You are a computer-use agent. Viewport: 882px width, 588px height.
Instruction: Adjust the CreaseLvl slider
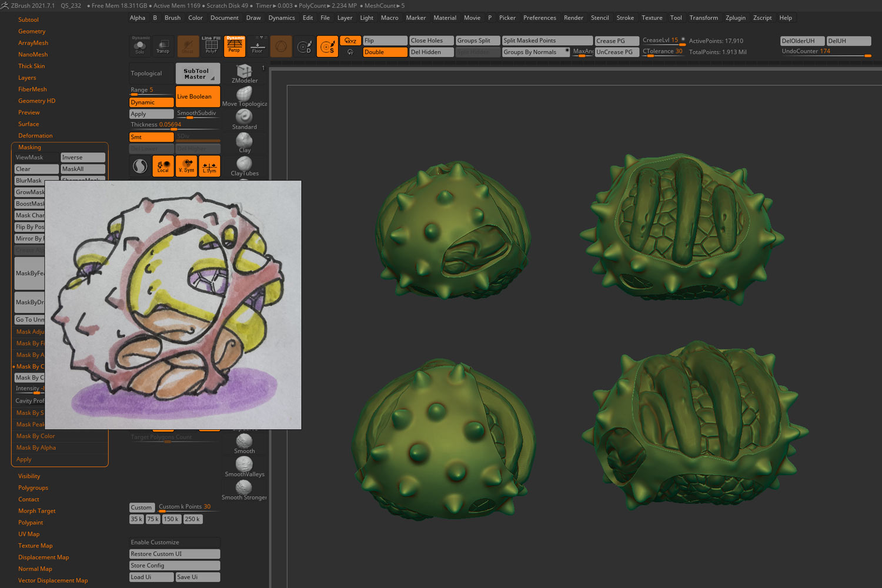point(663,41)
